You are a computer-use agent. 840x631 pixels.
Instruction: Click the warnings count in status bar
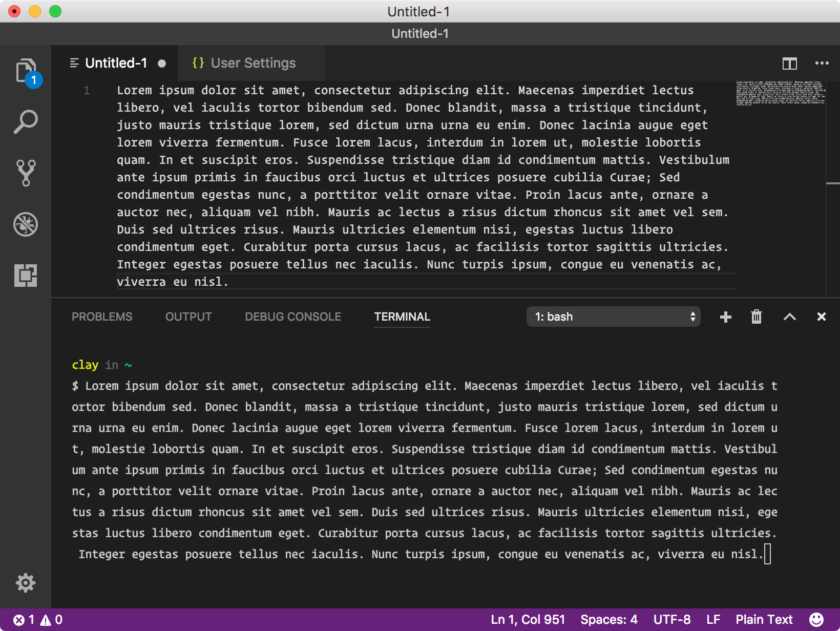52,620
